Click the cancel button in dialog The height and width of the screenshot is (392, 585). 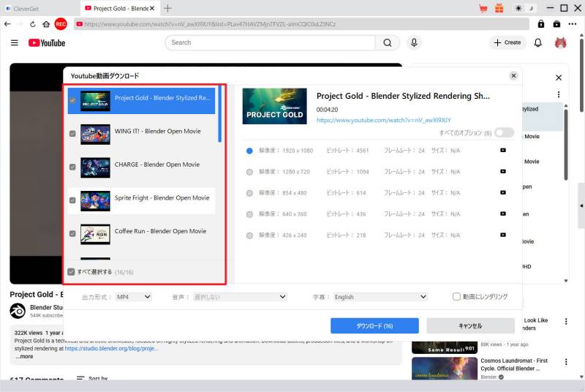pyautogui.click(x=470, y=325)
